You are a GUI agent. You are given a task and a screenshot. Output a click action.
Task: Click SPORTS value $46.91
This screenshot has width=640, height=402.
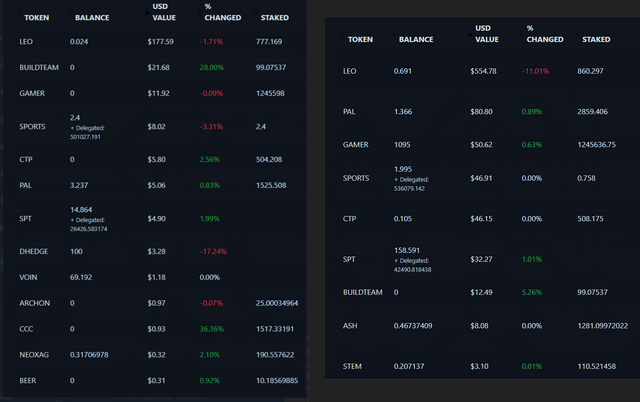pos(481,178)
